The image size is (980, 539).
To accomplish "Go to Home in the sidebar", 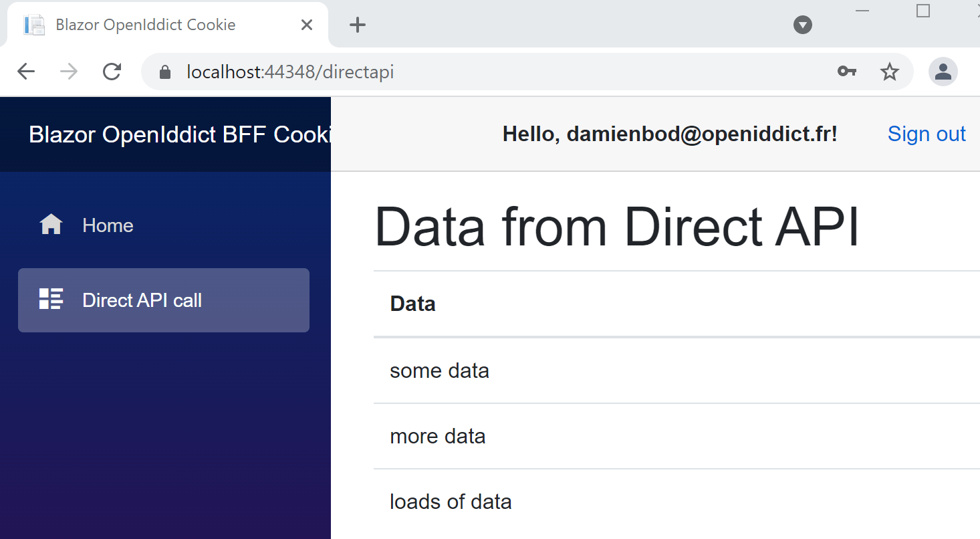I will pyautogui.click(x=108, y=225).
